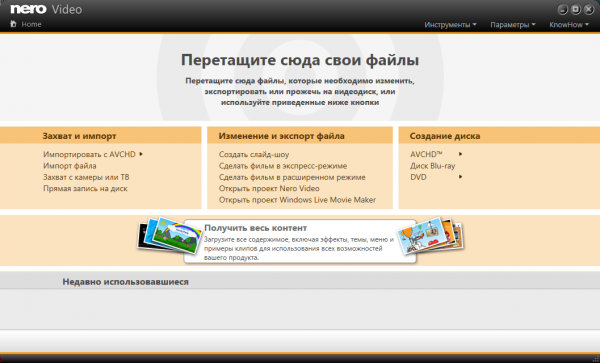Click the Перетащите сюда свои файлы heading
The height and width of the screenshot is (363, 600).
[300, 60]
